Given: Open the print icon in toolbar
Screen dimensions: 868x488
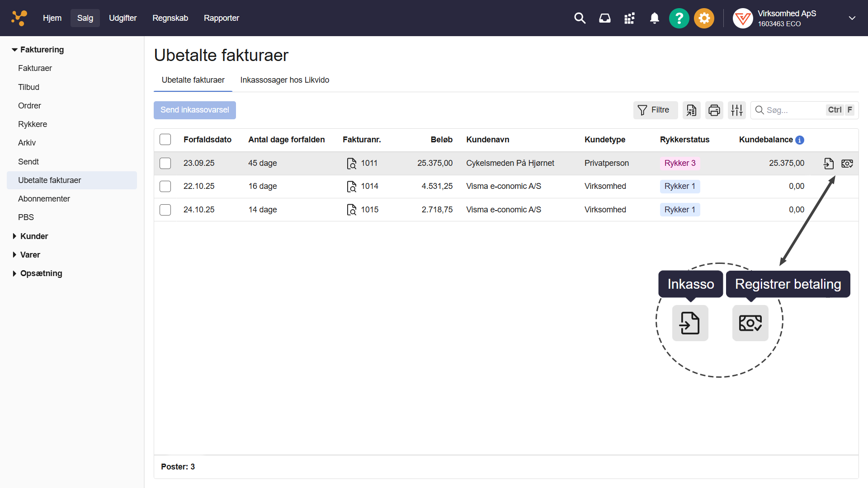Looking at the screenshot, I should (714, 110).
